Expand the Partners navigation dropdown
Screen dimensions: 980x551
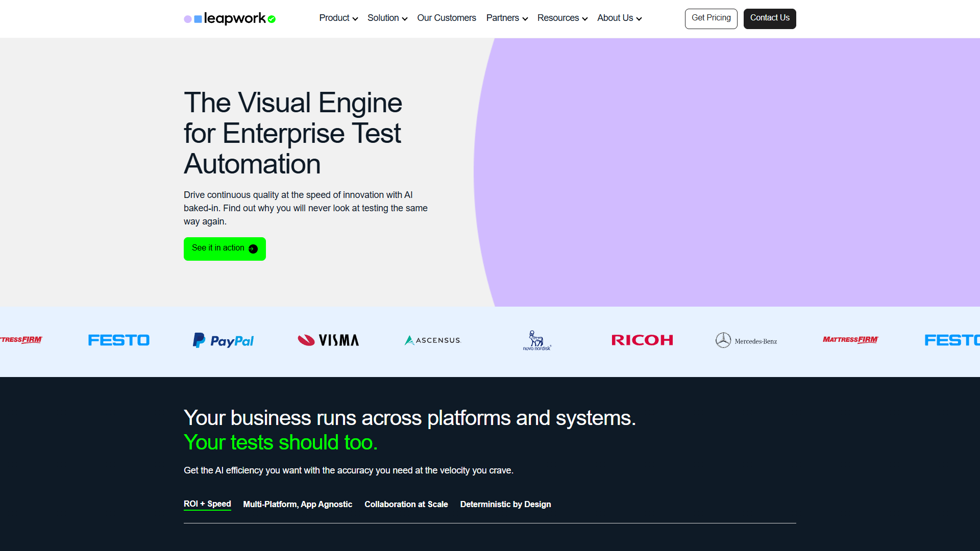pyautogui.click(x=507, y=18)
